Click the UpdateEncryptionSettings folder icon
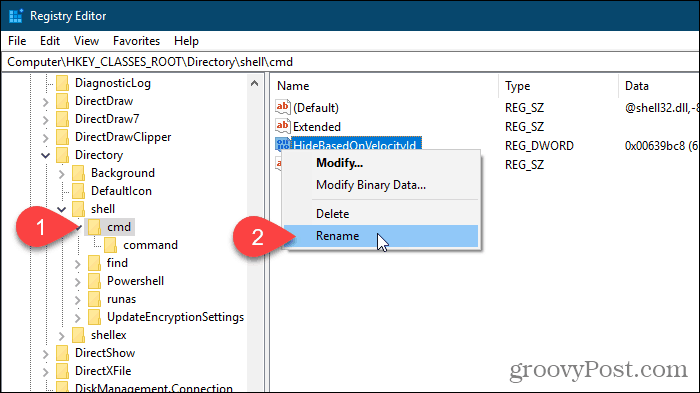 (95, 317)
